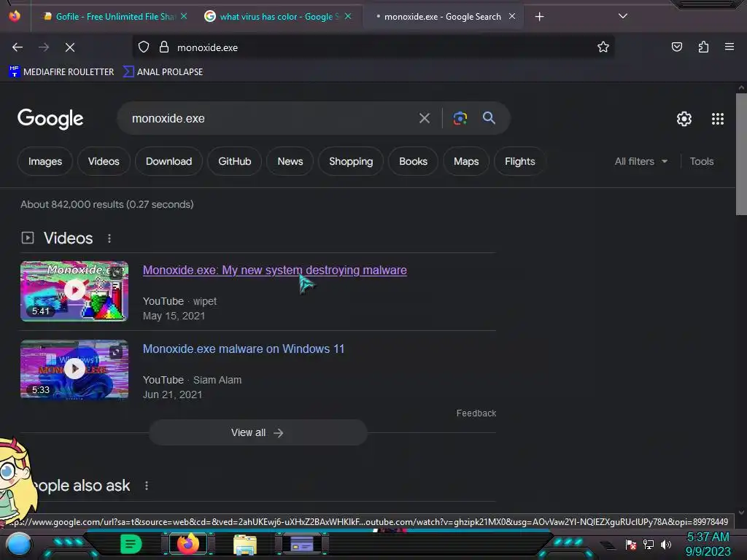Open green notes app on taskbar

point(131,544)
